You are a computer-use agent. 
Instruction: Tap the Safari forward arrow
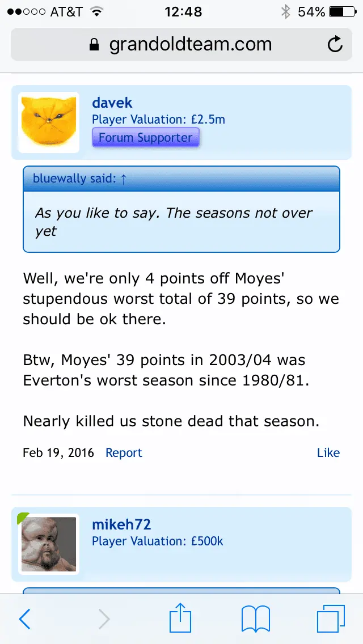click(104, 618)
